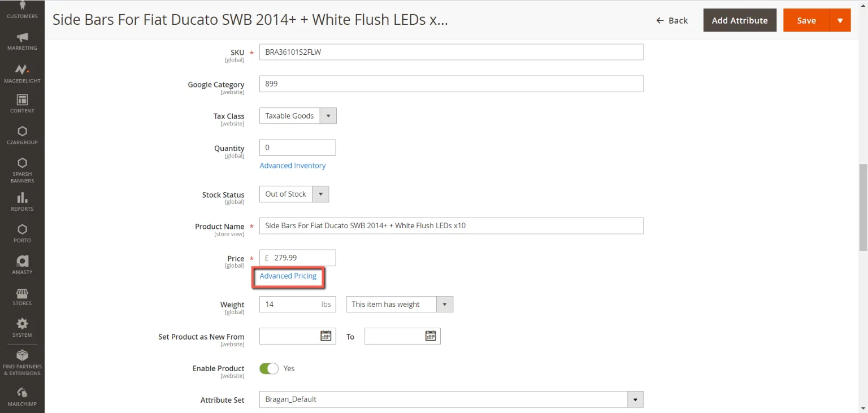Open the Reports sidebar menu
This screenshot has width=868, height=413.
(x=22, y=202)
